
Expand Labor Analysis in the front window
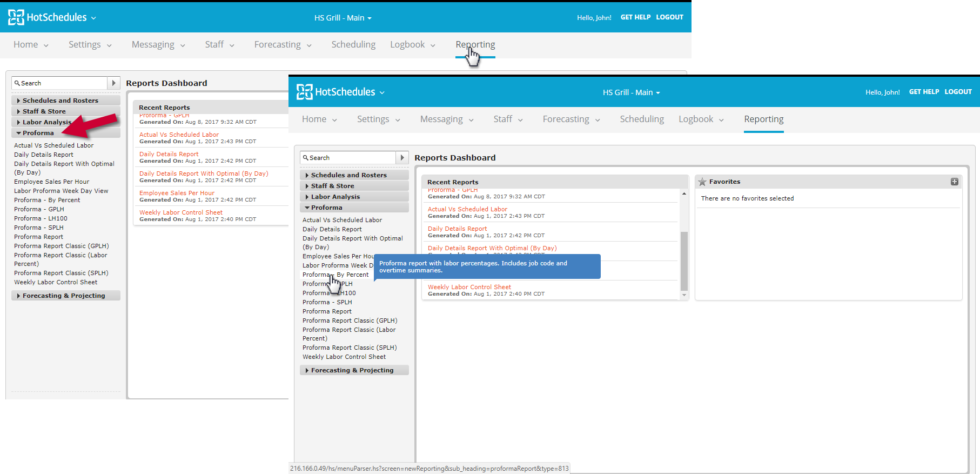[x=354, y=197]
